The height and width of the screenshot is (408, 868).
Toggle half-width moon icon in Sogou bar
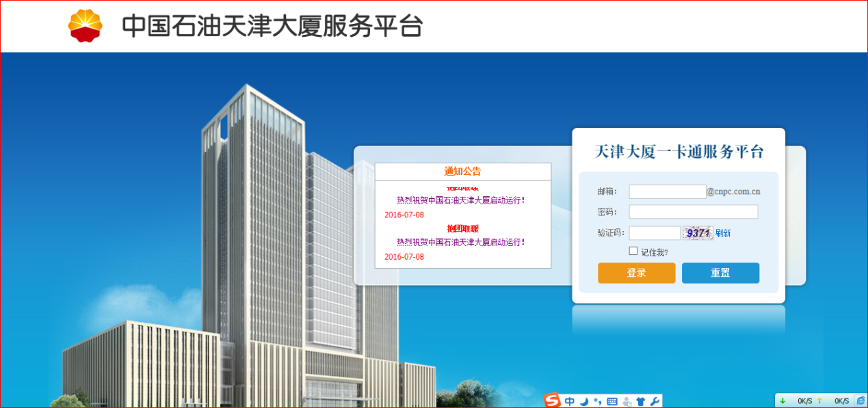click(585, 401)
